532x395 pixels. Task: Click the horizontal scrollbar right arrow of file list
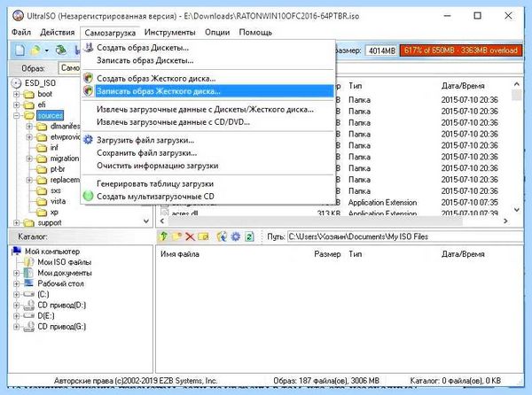coord(505,221)
